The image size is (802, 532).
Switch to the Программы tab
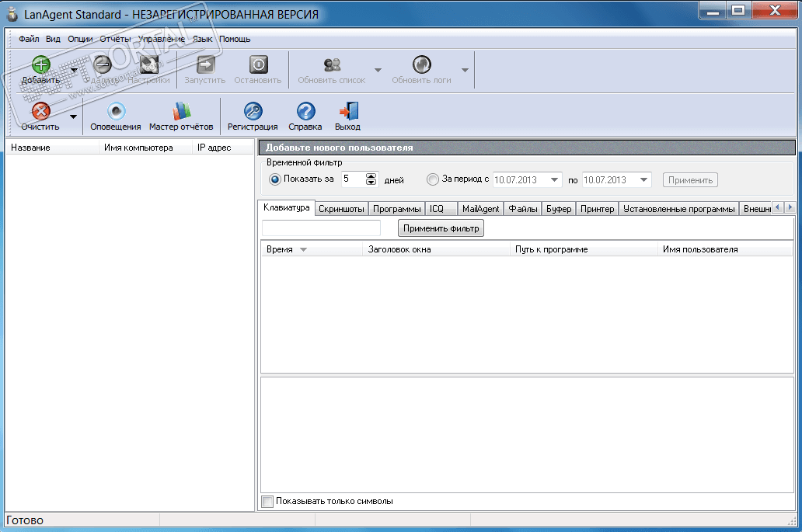point(397,208)
